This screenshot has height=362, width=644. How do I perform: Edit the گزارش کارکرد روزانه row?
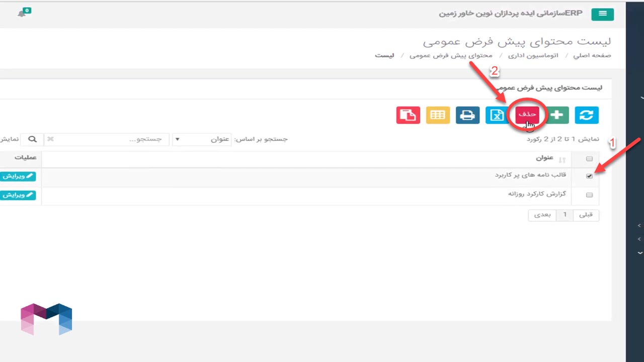pos(18,195)
